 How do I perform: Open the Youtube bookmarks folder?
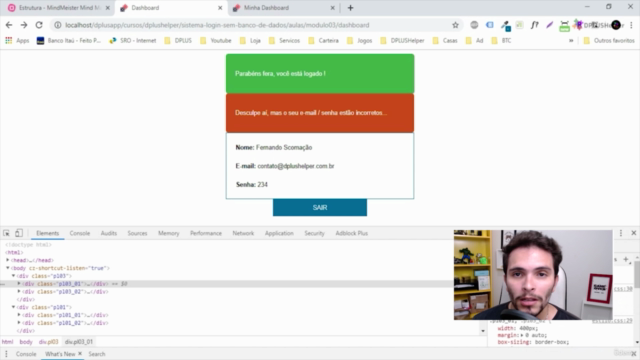click(216, 40)
